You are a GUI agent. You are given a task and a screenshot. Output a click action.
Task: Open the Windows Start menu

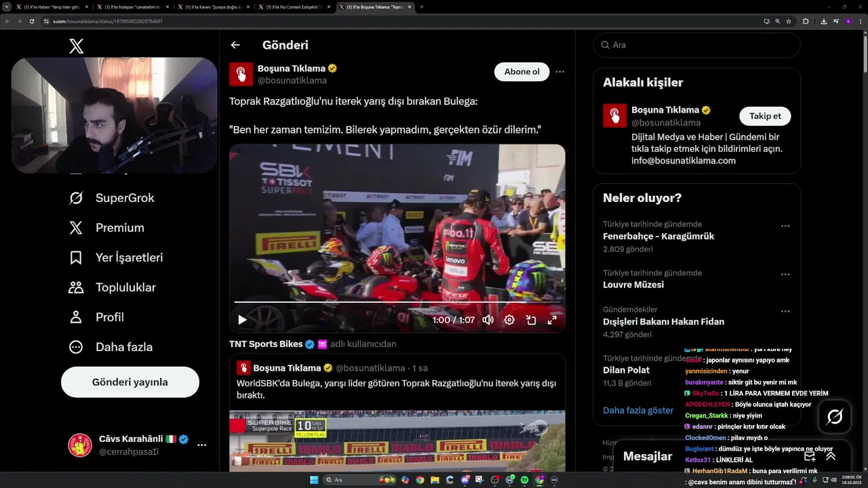tap(314, 480)
